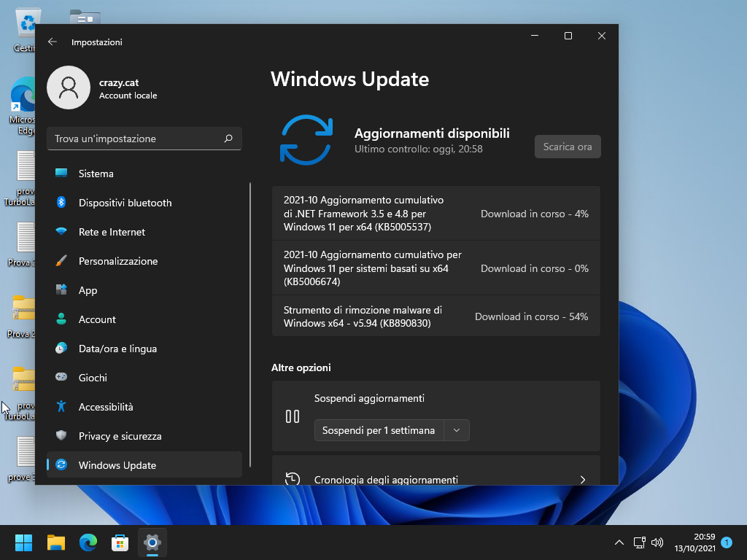Select Privacy e sicurezza section
Viewport: 747px width, 560px height.
tap(144, 436)
